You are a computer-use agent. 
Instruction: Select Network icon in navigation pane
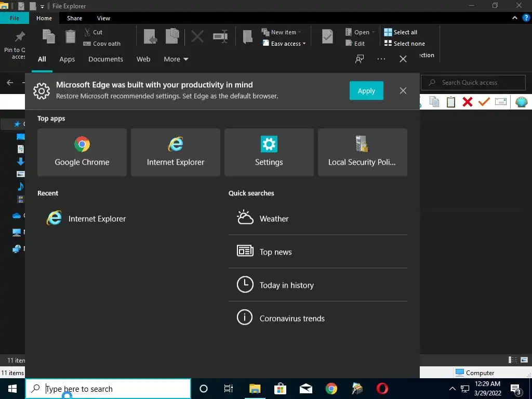click(17, 249)
